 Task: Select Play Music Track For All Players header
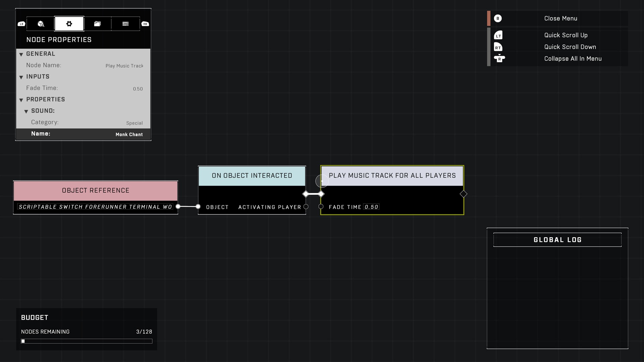pos(392,176)
